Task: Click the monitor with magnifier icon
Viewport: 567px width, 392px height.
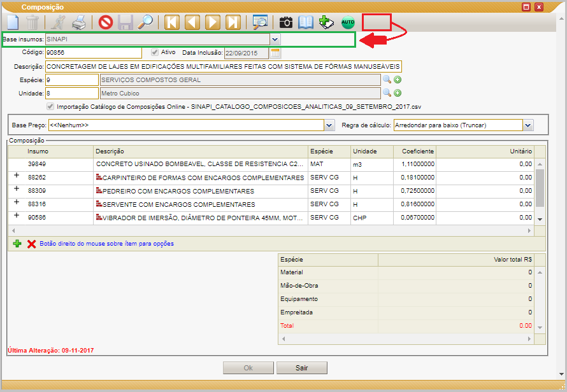Action: click(x=260, y=22)
